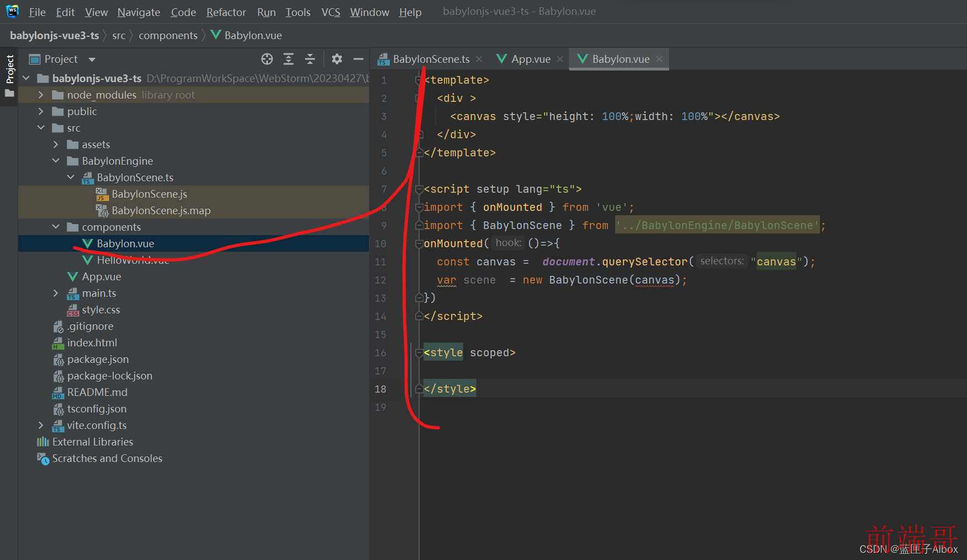Click the WebStorm logo icon

[x=12, y=11]
